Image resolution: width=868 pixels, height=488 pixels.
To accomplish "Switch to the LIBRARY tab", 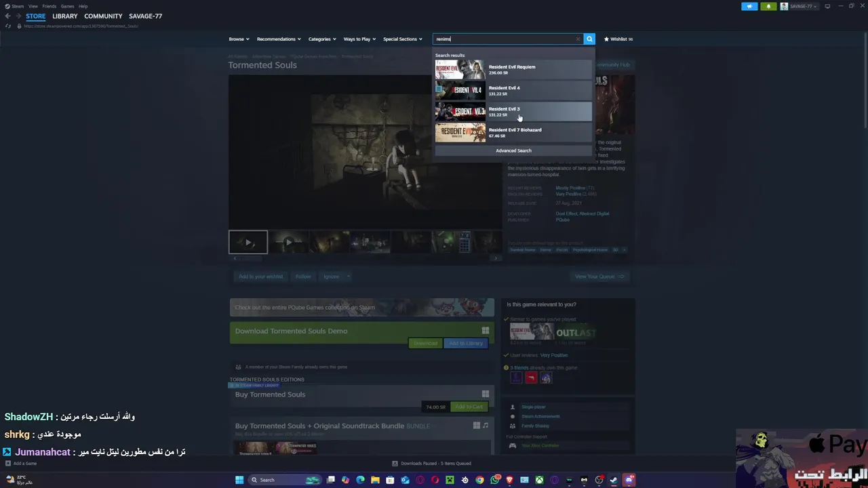I will 64,16.
